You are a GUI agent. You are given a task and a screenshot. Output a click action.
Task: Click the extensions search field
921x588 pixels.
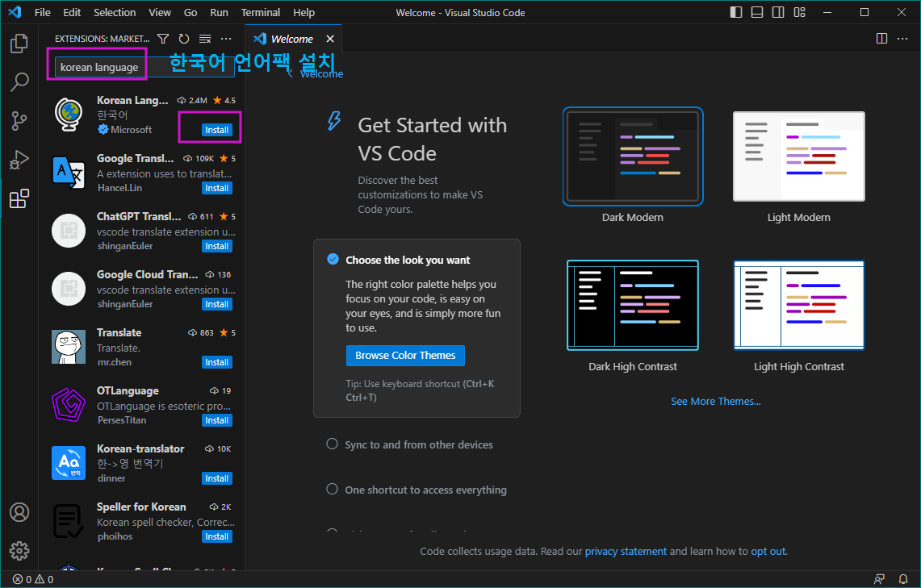[144, 67]
